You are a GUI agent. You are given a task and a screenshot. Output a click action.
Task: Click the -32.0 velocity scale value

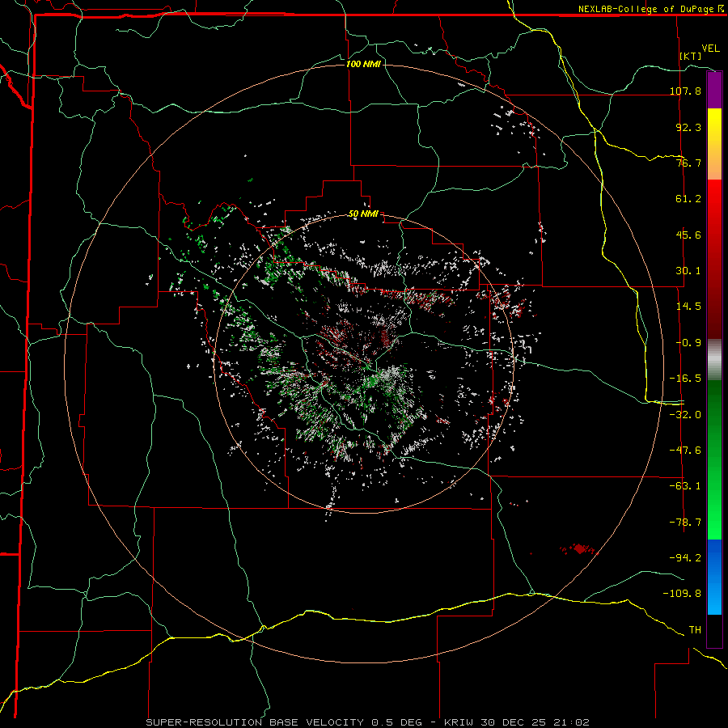pos(685,415)
